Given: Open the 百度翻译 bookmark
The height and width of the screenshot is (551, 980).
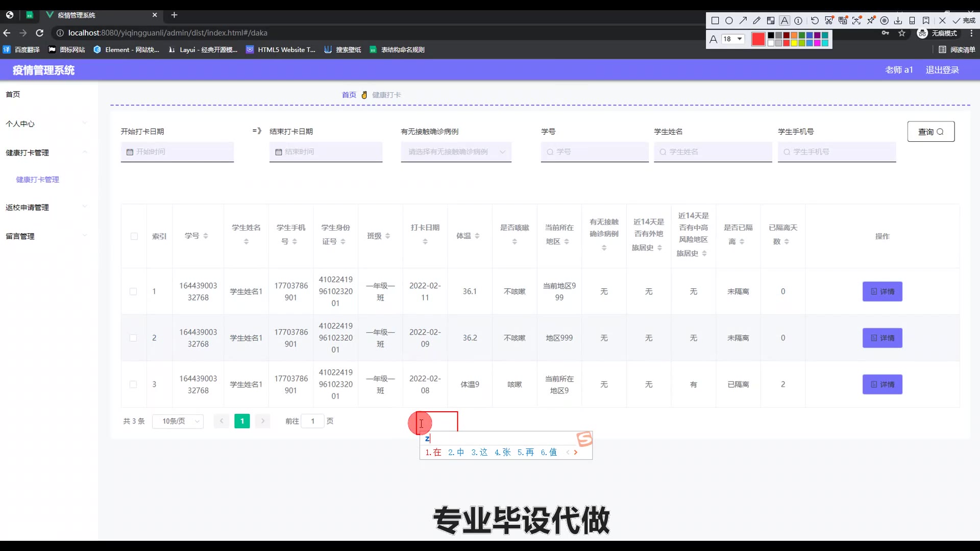Looking at the screenshot, I should coord(21,50).
